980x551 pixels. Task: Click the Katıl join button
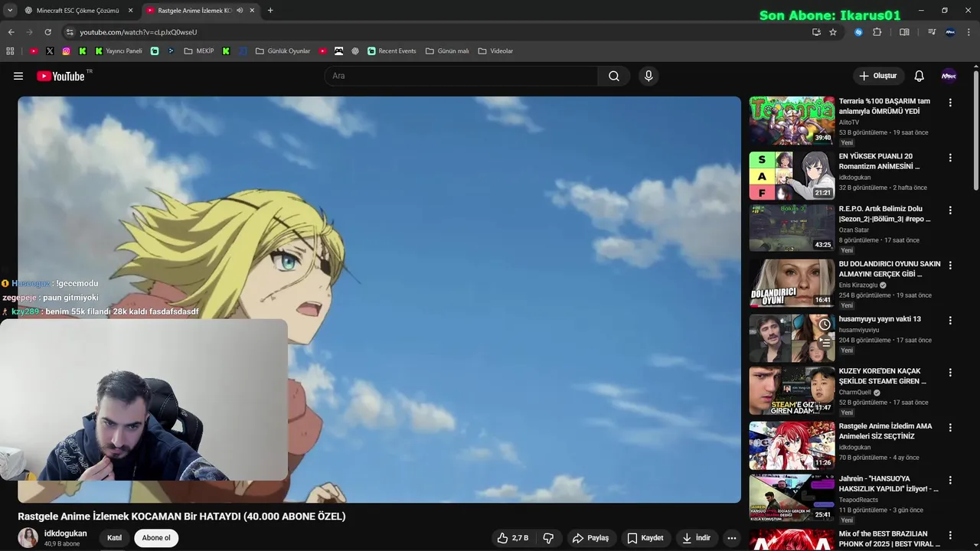click(x=114, y=538)
